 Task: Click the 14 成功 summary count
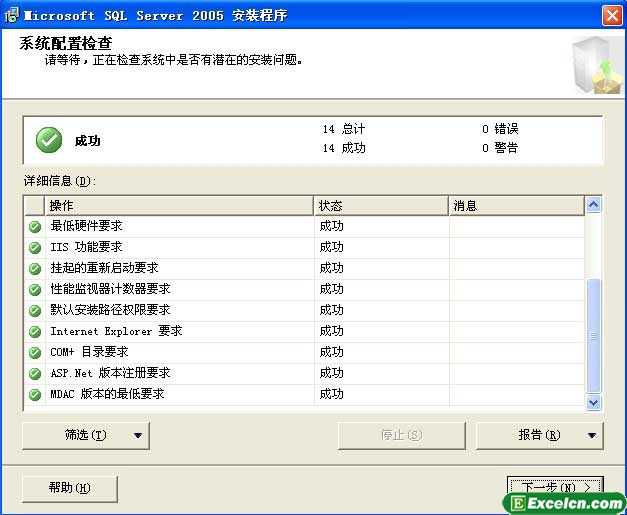(344, 148)
